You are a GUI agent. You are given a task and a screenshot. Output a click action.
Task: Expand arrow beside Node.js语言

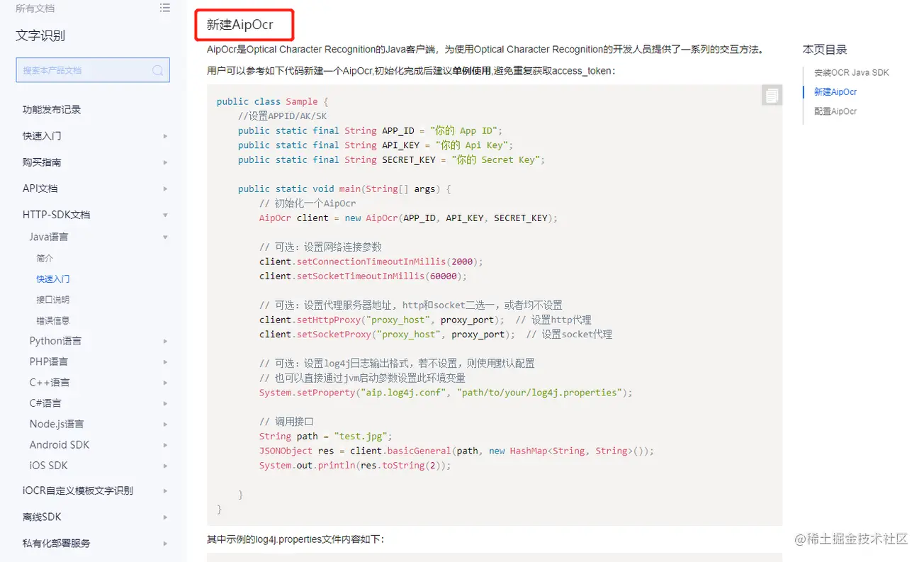click(165, 424)
